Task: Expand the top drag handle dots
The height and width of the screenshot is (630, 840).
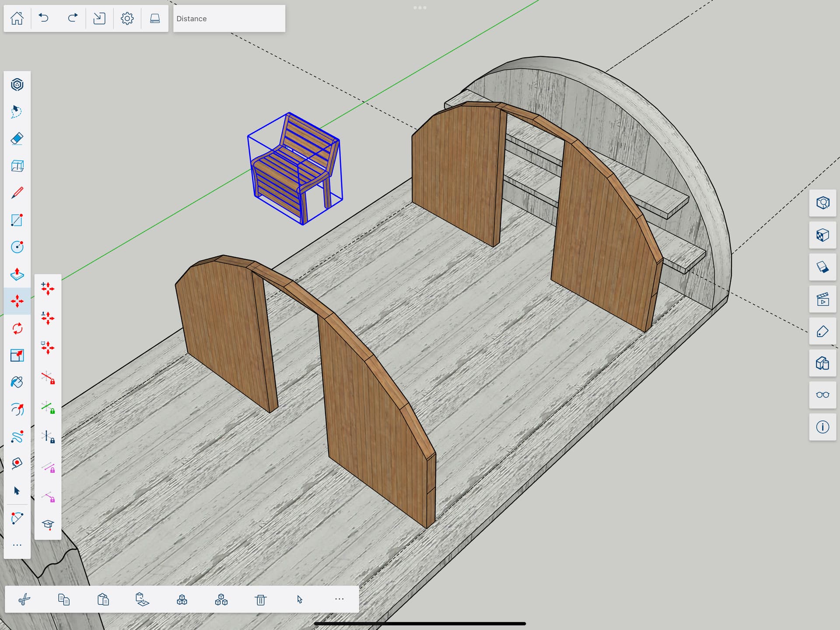Action: [x=420, y=8]
